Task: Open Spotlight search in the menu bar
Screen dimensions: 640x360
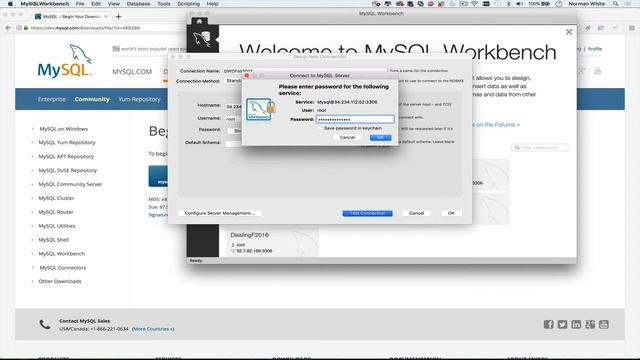Action: (615, 4)
